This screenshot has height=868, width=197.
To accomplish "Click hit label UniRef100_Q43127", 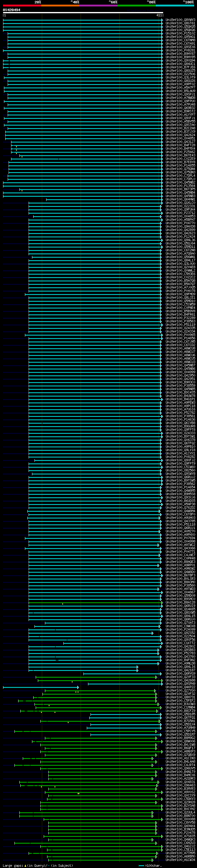I will pos(180,142).
